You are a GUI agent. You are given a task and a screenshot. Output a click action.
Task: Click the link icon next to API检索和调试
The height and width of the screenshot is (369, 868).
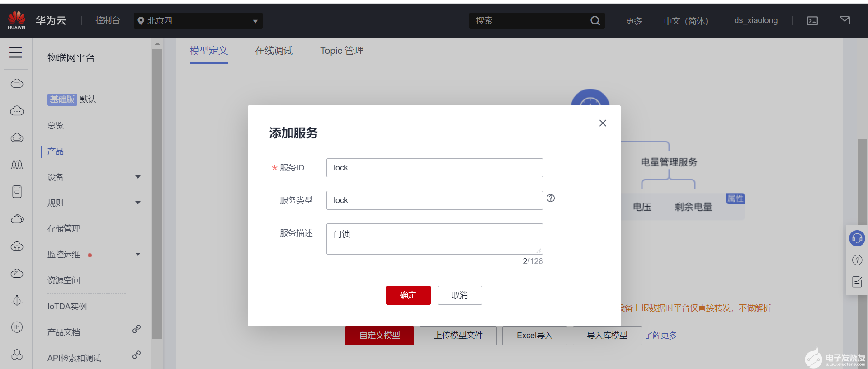[137, 355]
